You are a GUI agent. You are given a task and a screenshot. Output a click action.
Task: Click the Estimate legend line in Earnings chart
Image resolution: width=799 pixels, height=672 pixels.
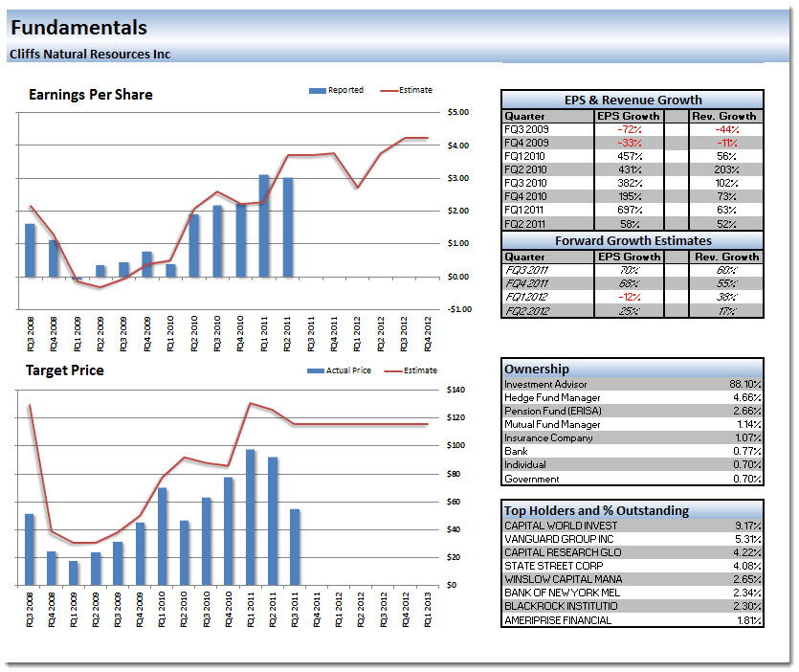click(x=390, y=91)
